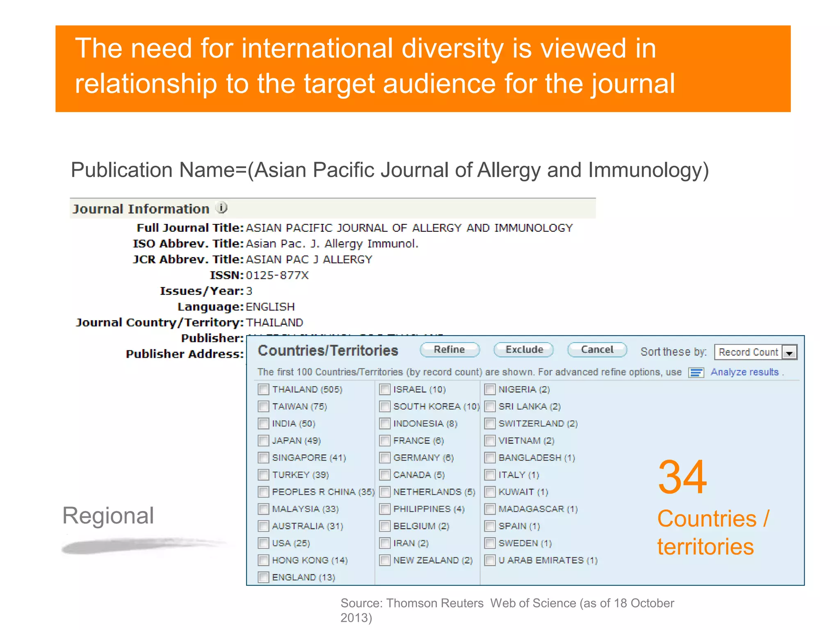840x630 pixels.
Task: Click the Countries/Territories panel heading
Action: click(x=328, y=351)
